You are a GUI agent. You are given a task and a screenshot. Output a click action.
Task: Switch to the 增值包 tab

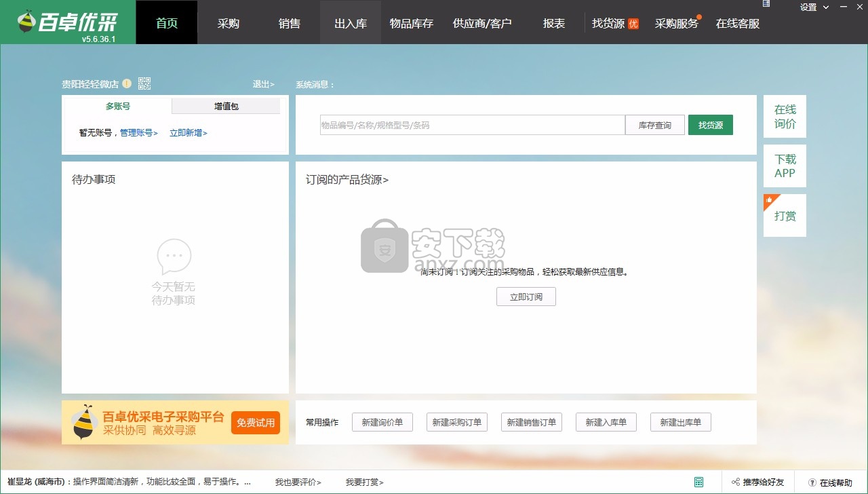pos(226,106)
